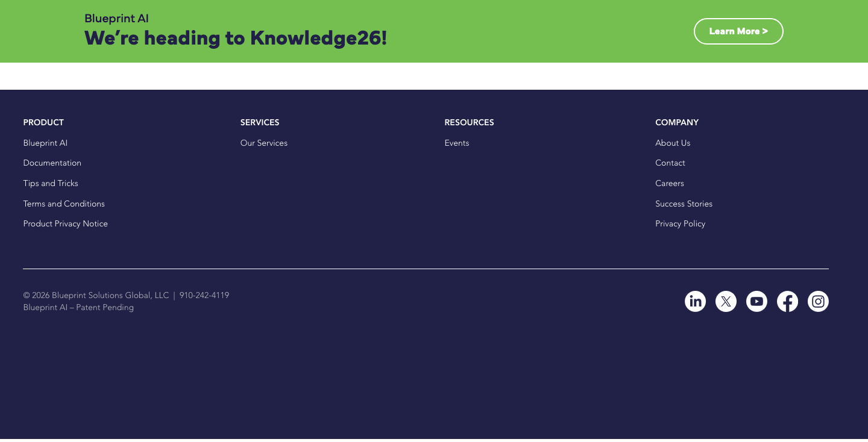Click the PRODUCT column heading
The width and height of the screenshot is (868, 442).
[x=43, y=122]
